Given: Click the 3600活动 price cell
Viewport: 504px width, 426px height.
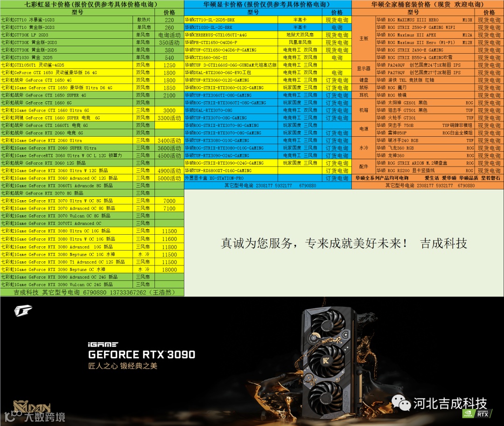Looking at the screenshot, I should (169, 148).
